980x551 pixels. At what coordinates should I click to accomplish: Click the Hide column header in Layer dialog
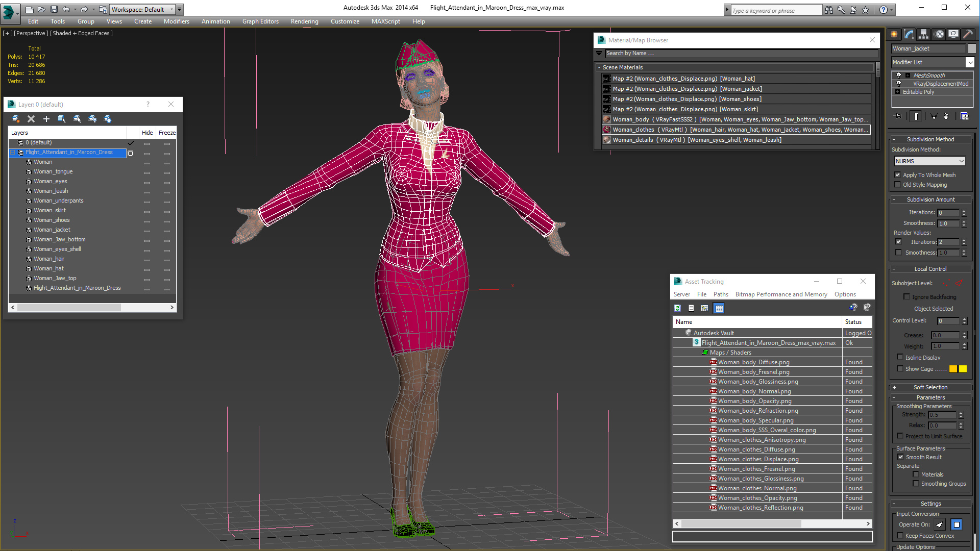[x=148, y=133]
